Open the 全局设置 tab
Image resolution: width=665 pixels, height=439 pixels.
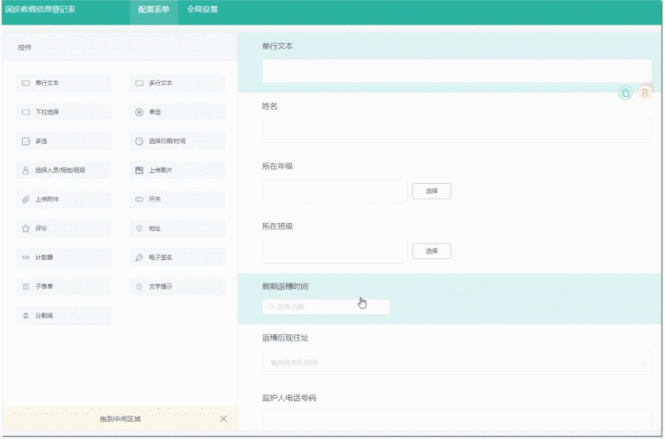(x=203, y=10)
